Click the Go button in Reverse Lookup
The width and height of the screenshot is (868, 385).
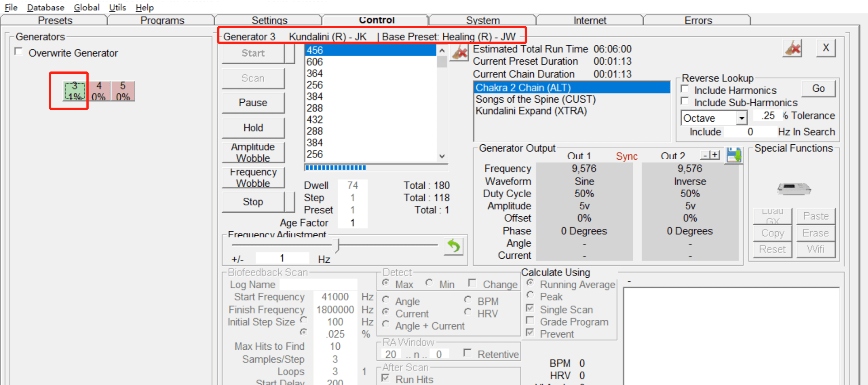pos(818,89)
